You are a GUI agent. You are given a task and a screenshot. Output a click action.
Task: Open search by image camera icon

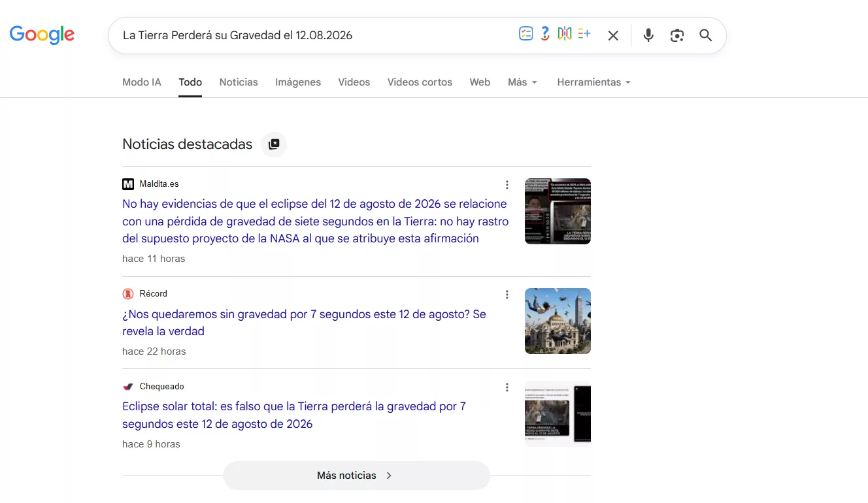[x=677, y=35]
